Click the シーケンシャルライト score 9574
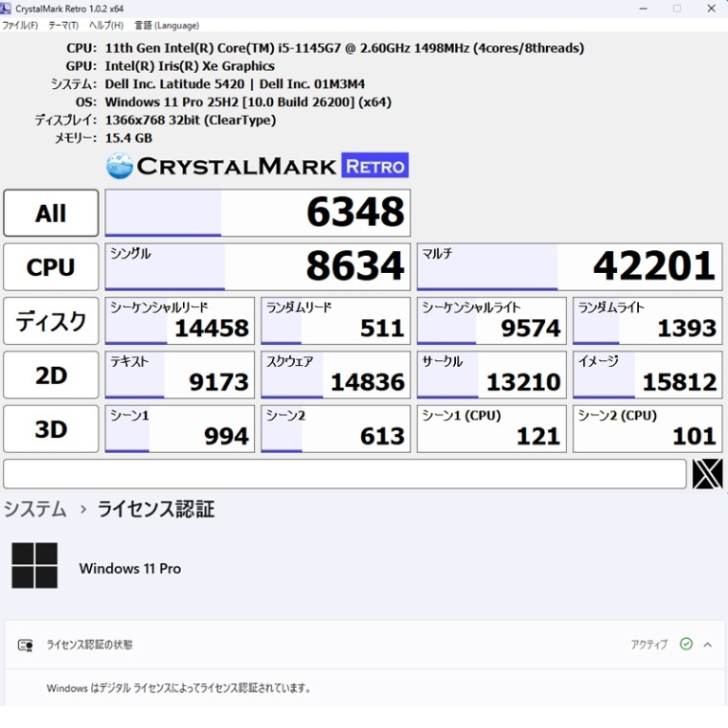 click(x=491, y=321)
